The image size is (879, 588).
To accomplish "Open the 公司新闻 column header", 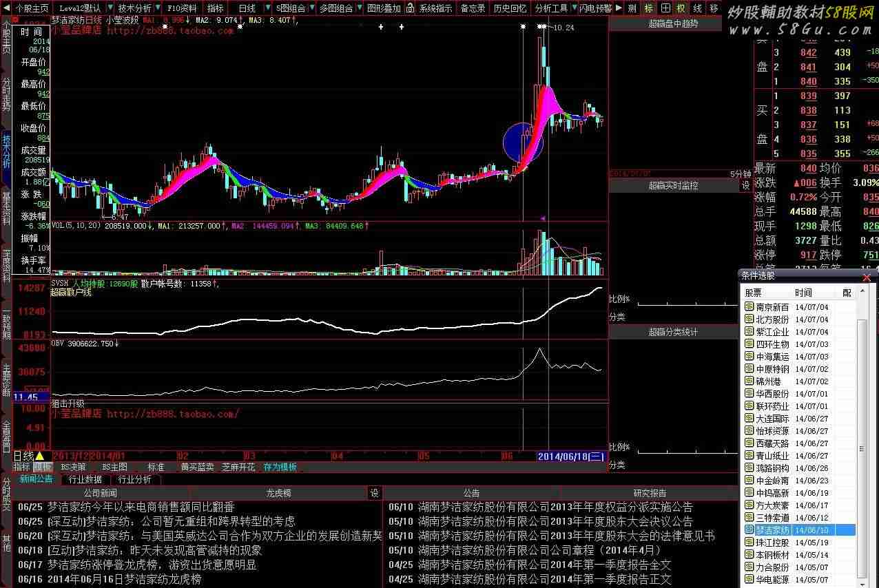I will (x=101, y=493).
